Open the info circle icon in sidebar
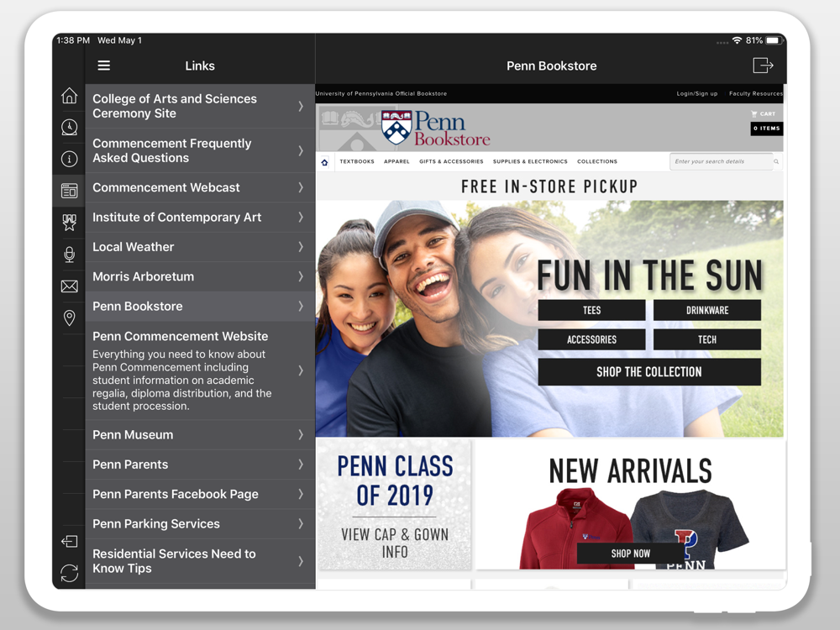This screenshot has width=840, height=630. click(x=69, y=159)
